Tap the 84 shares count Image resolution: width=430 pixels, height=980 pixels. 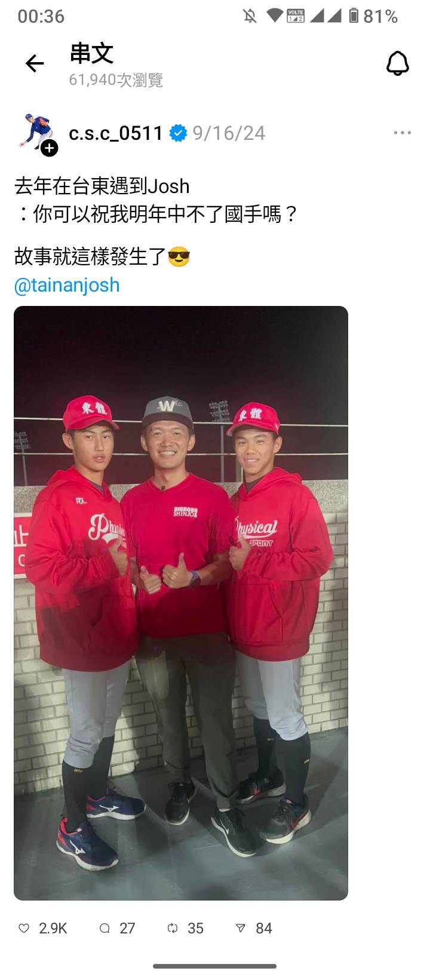(264, 928)
